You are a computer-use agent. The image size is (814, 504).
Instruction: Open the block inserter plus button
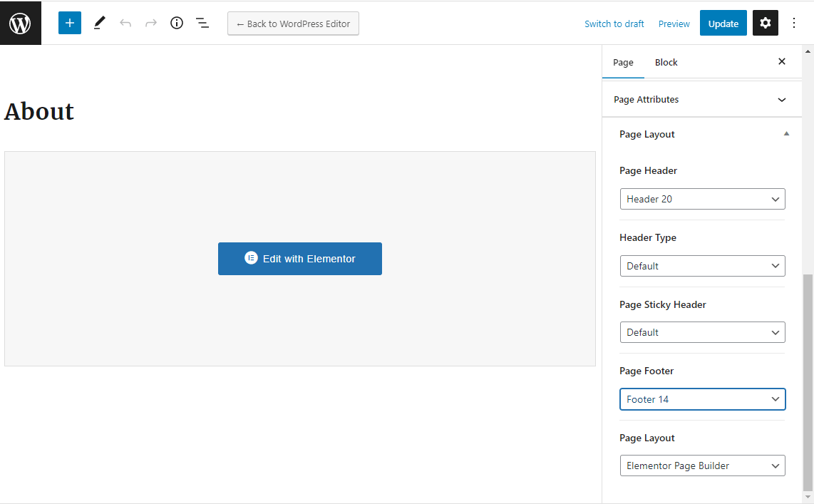70,23
